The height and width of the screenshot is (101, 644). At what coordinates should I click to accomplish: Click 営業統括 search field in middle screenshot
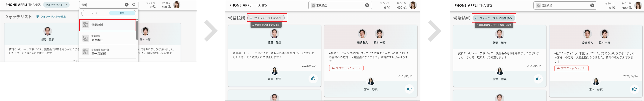pos(340,5)
